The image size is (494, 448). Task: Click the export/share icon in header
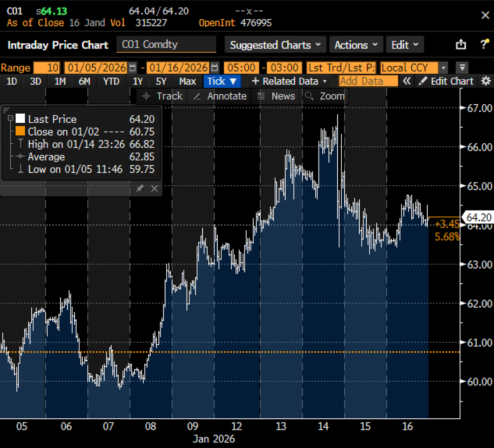pos(461,45)
